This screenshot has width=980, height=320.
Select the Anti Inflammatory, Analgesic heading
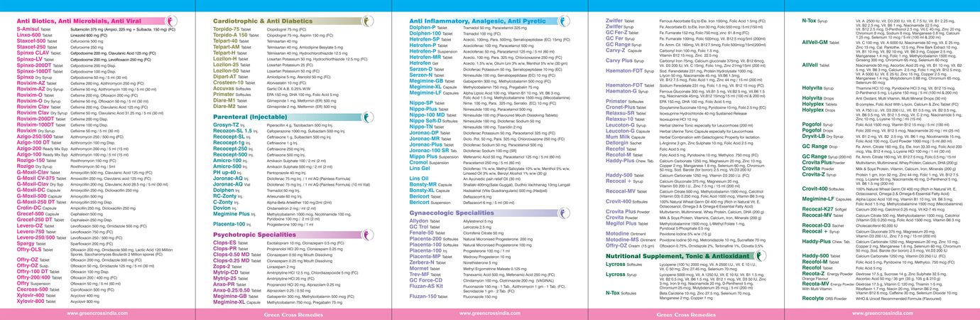(x=477, y=23)
